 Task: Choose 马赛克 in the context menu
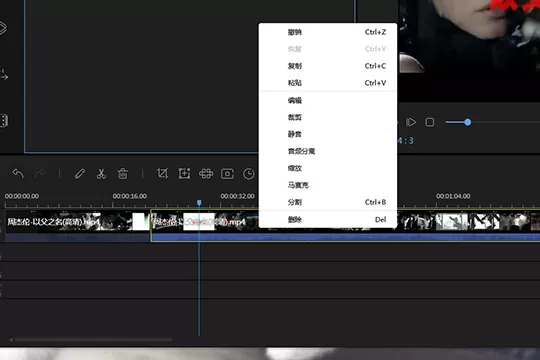pyautogui.click(x=328, y=185)
